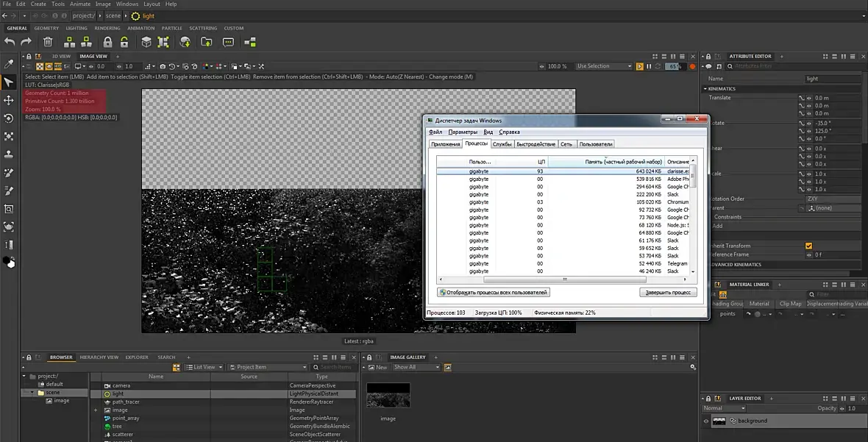The height and width of the screenshot is (442, 868).
Task: Click the render play button in image view
Action: pyautogui.click(x=639, y=66)
